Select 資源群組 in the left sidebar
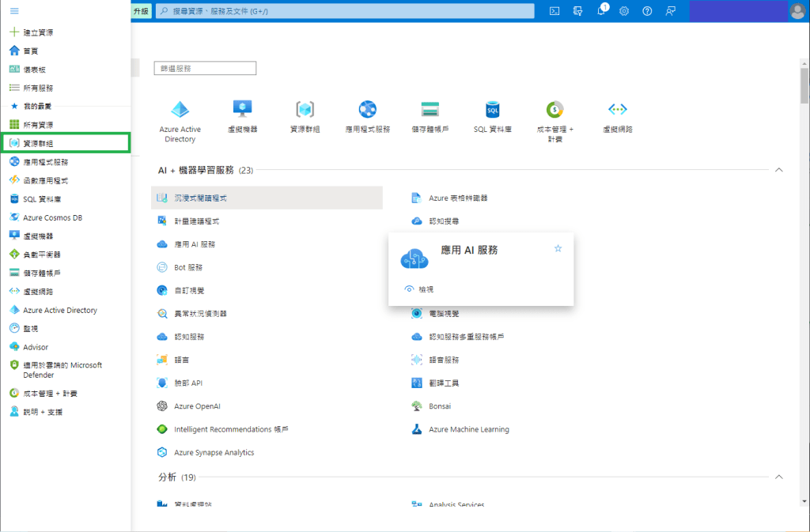810x532 pixels. (x=38, y=143)
